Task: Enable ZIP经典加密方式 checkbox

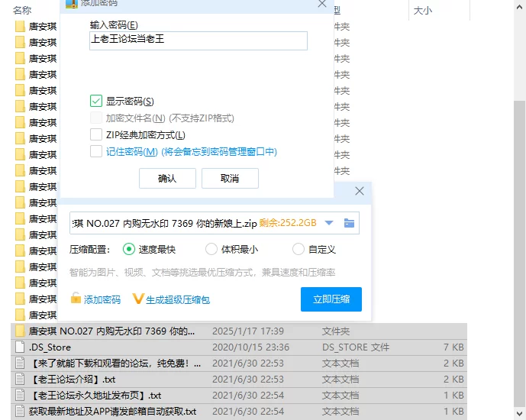Action: [x=96, y=135]
